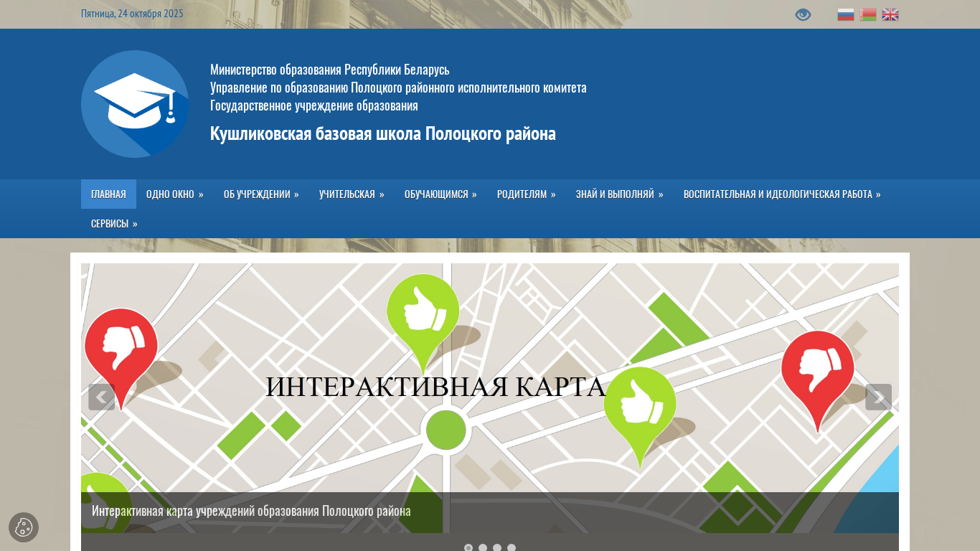Choose the English UK flag icon

(890, 14)
